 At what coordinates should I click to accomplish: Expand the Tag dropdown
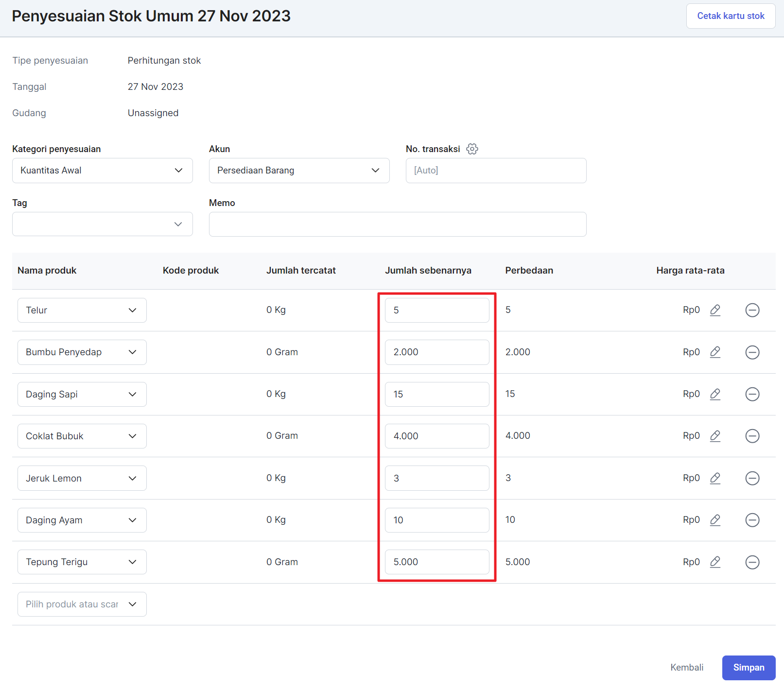103,224
